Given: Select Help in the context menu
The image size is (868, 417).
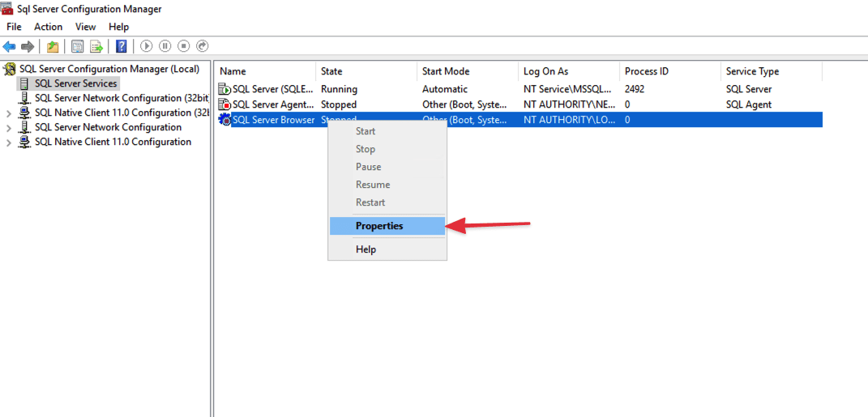Looking at the screenshot, I should click(x=366, y=249).
